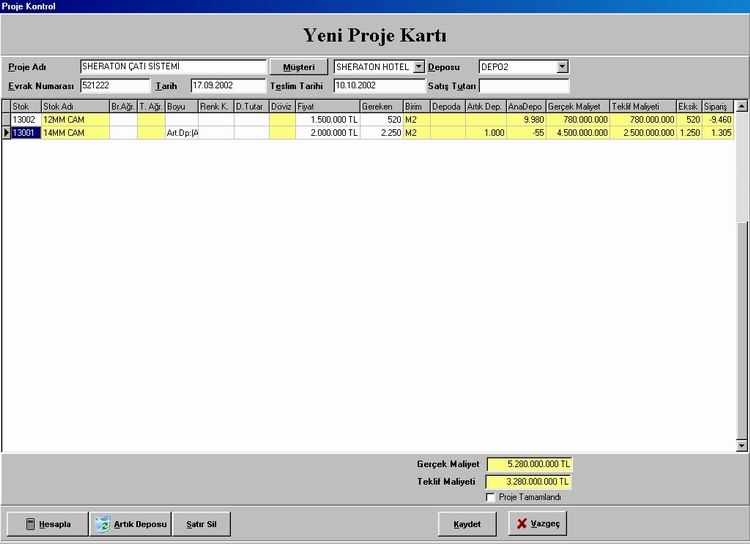Click the Satır Sil button

tap(201, 524)
